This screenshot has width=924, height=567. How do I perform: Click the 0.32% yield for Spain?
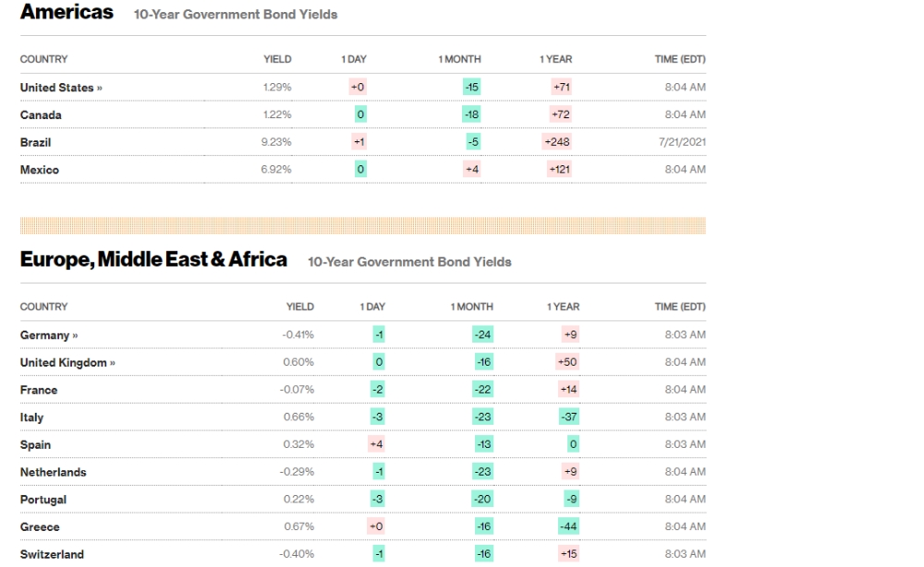(298, 444)
